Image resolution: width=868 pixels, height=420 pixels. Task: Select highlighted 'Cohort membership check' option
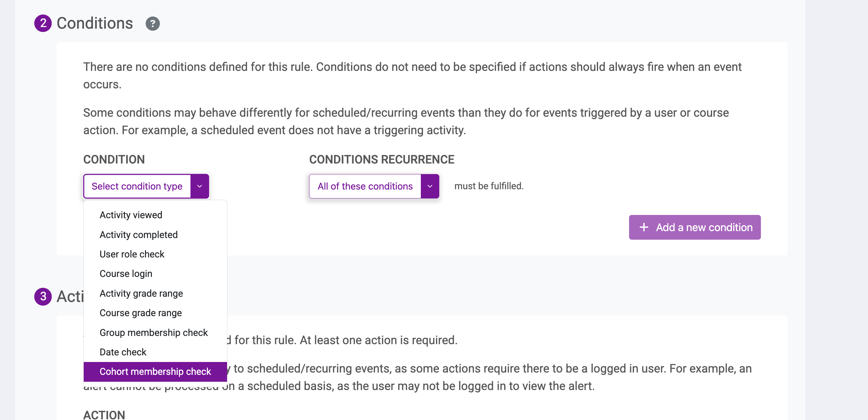155,372
